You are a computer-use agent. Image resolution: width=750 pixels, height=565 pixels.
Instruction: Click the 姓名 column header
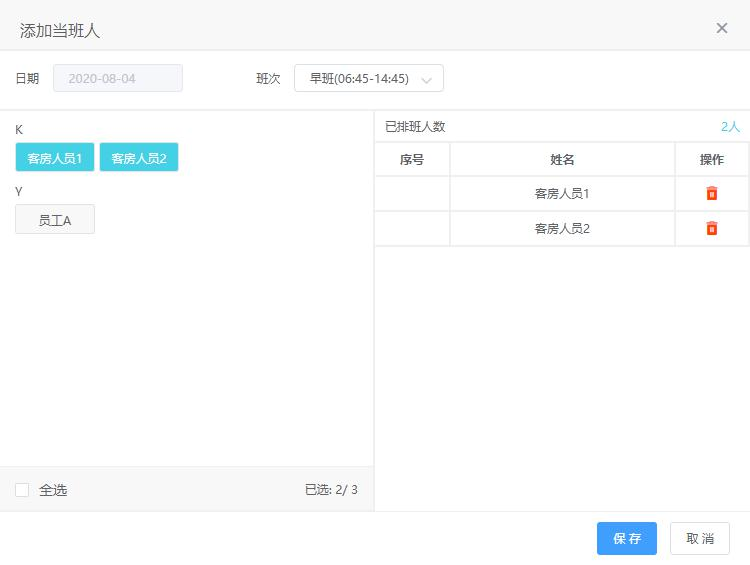pos(562,160)
